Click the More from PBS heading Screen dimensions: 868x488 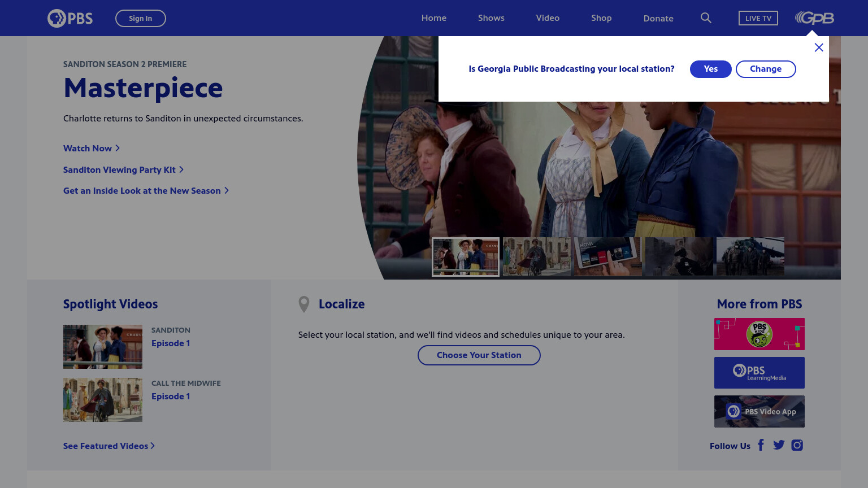tap(759, 304)
